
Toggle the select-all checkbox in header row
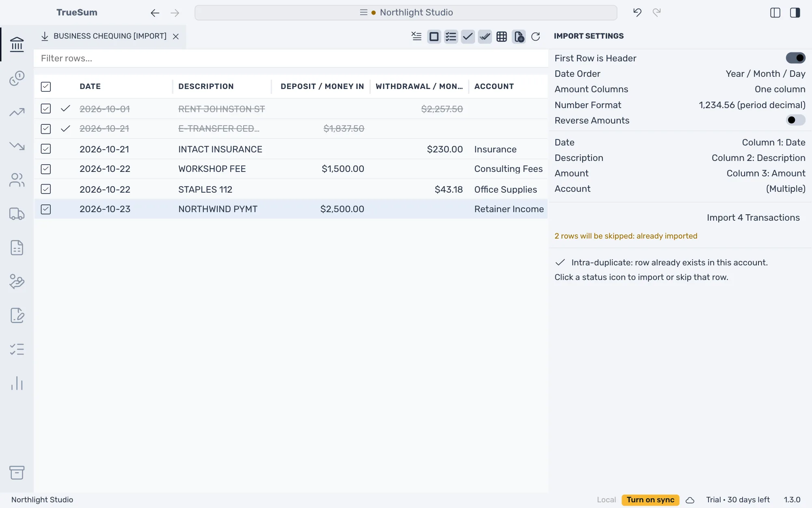[46, 87]
